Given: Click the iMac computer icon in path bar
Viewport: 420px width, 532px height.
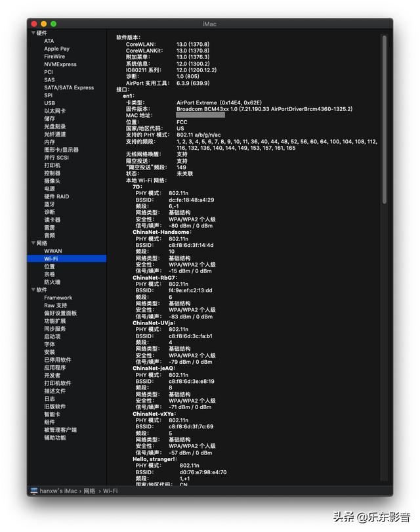Looking at the screenshot, I should pyautogui.click(x=34, y=491).
